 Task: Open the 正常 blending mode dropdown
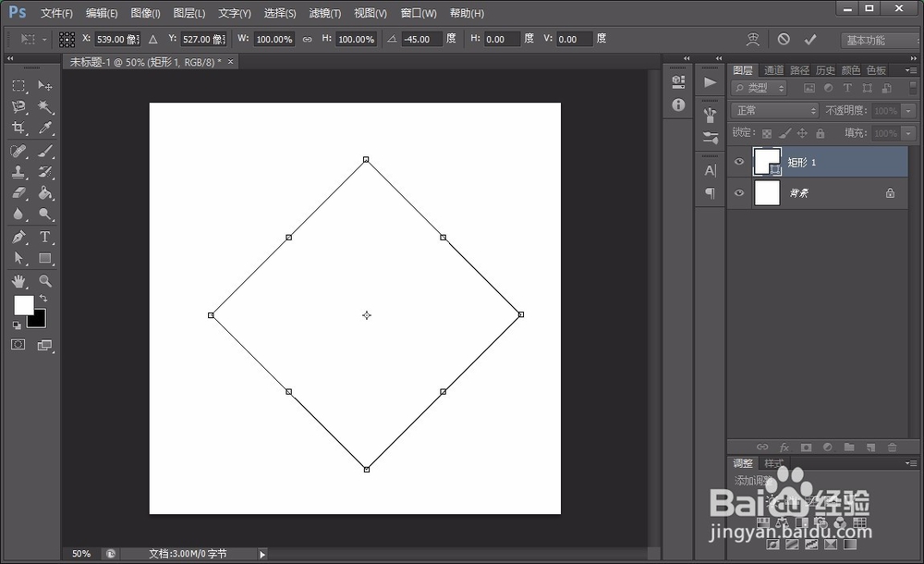pyautogui.click(x=773, y=109)
